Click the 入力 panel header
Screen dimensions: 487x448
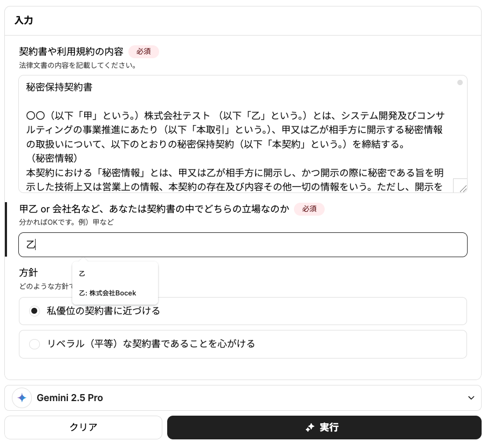(x=24, y=20)
